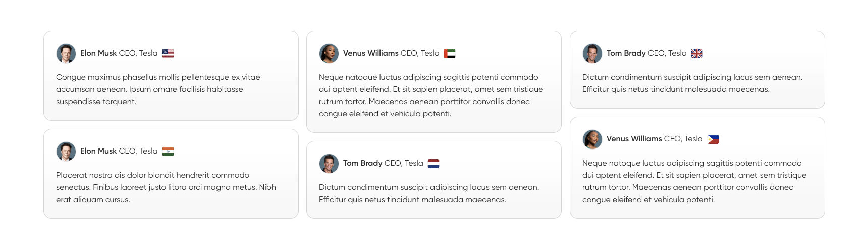Click the Netherlands flag icon
868x248 pixels.
(433, 164)
